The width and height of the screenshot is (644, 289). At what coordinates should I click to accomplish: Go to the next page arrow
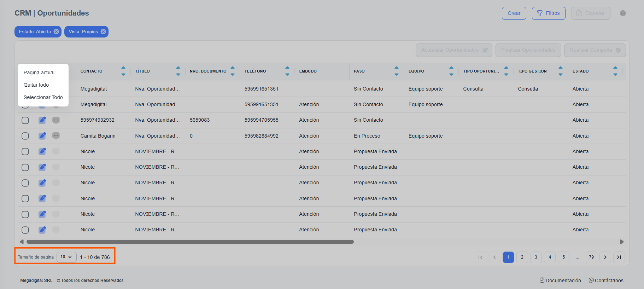point(605,257)
